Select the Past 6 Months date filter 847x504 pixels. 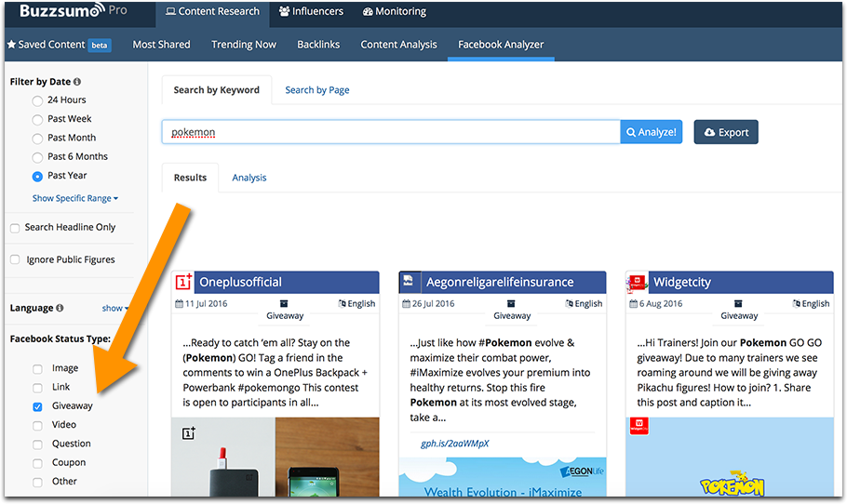(37, 157)
